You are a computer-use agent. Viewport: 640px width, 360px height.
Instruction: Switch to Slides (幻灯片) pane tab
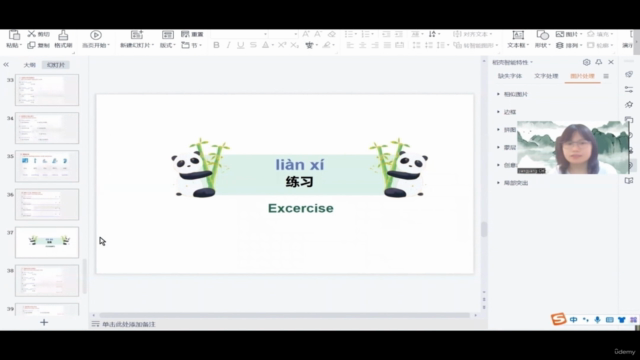(56, 65)
